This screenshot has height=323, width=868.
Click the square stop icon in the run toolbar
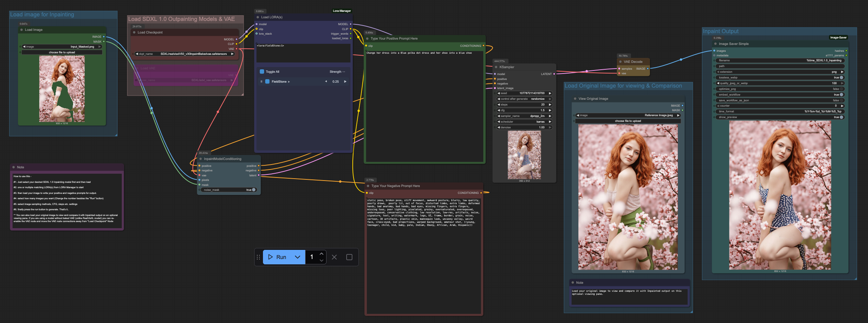pos(349,257)
